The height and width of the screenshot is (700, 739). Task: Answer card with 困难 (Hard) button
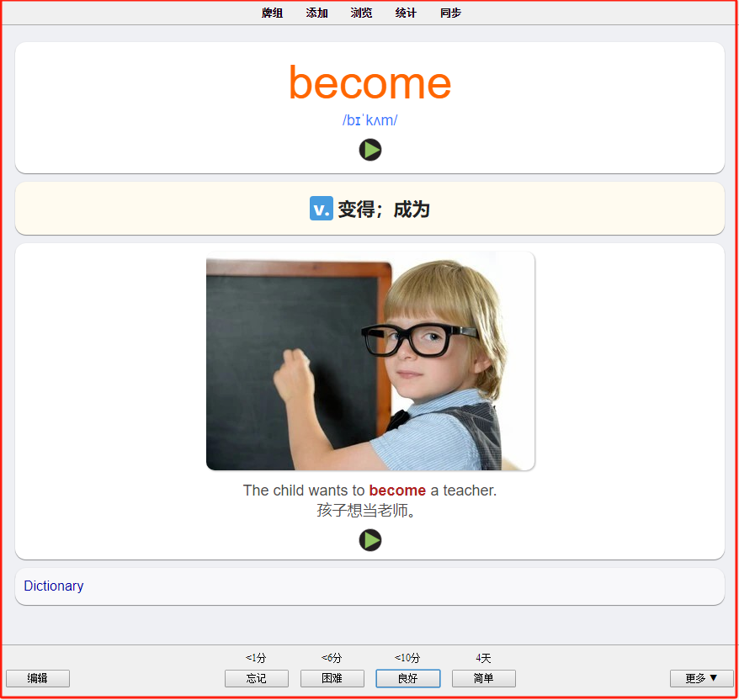coord(332,678)
